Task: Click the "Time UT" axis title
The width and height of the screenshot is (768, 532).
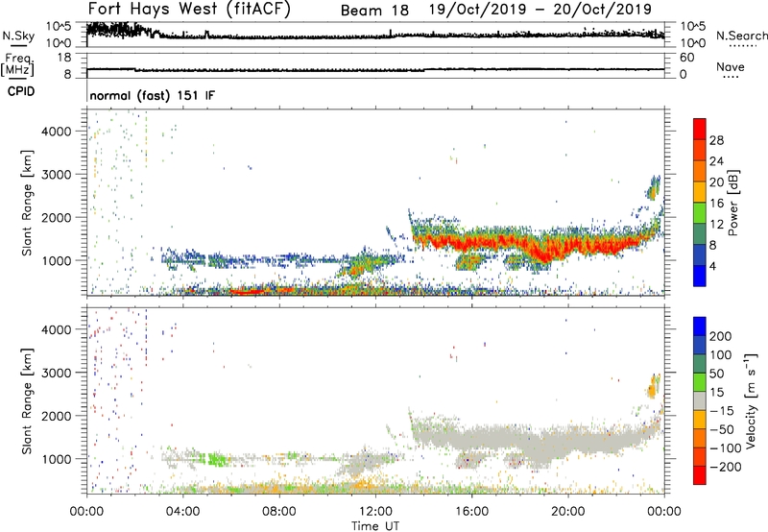Action: tap(375, 526)
